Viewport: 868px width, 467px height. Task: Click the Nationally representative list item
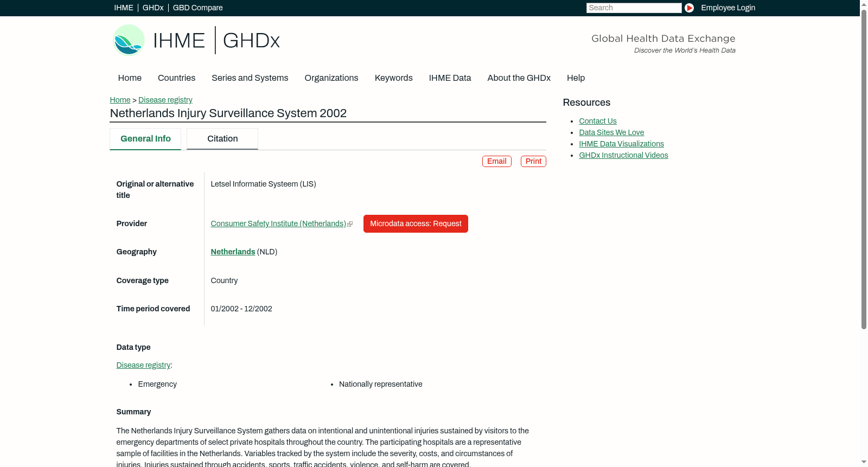click(x=381, y=384)
